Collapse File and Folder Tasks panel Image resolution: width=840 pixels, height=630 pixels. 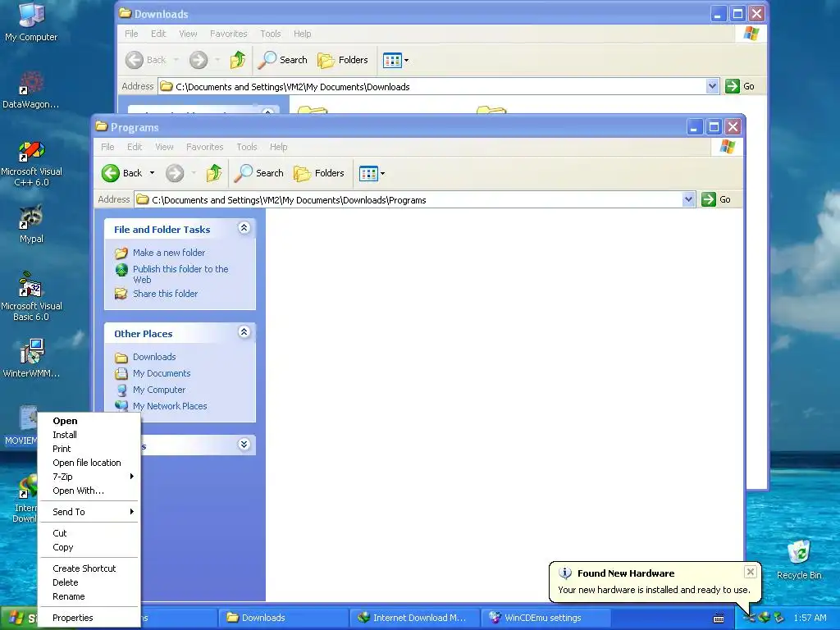(x=244, y=228)
